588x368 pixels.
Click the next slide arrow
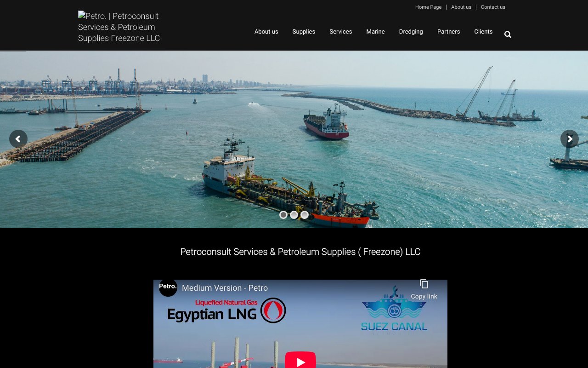570,139
